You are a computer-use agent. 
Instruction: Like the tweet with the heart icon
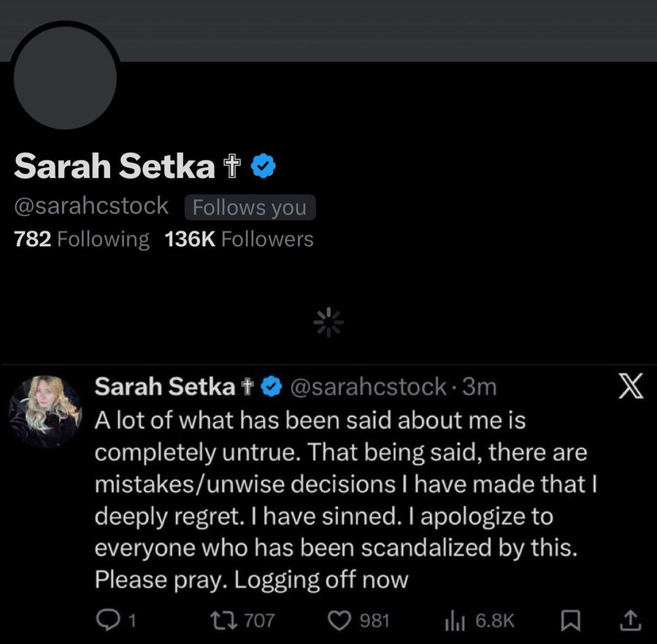pyautogui.click(x=339, y=621)
